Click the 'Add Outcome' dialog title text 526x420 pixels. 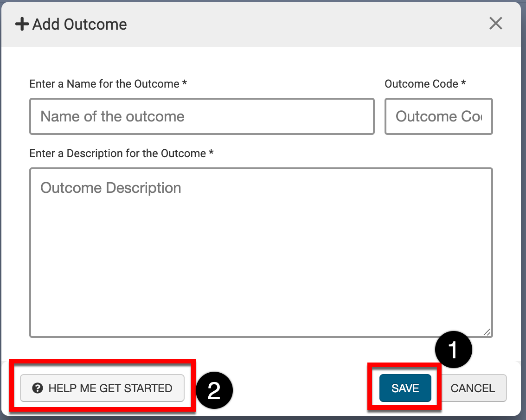[79, 24]
